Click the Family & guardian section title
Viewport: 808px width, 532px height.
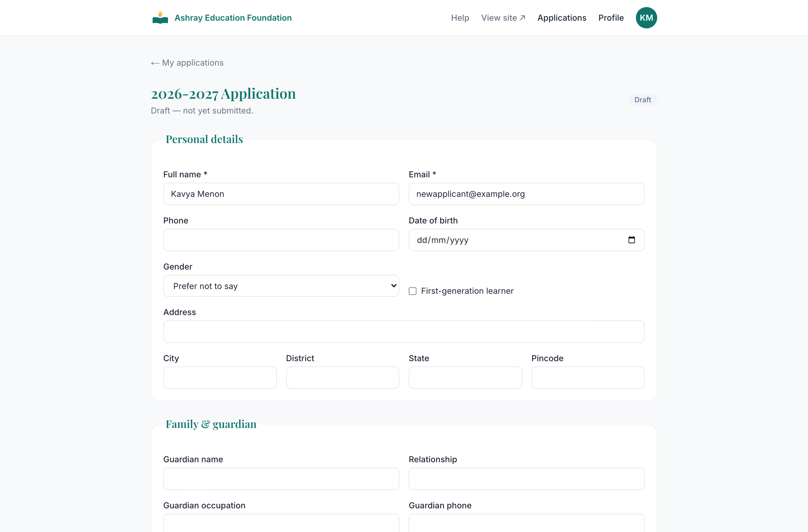211,424
